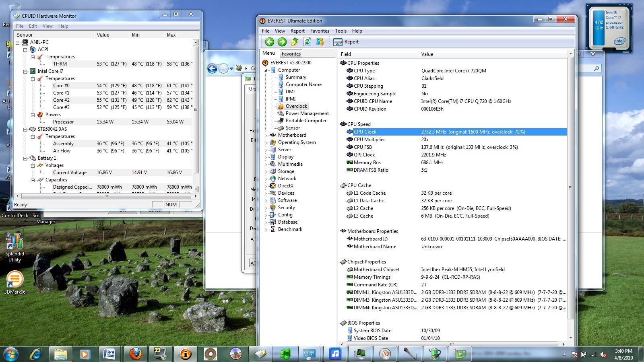Click the Min column header in HWMonitor
644x362 pixels.
tap(147, 35)
